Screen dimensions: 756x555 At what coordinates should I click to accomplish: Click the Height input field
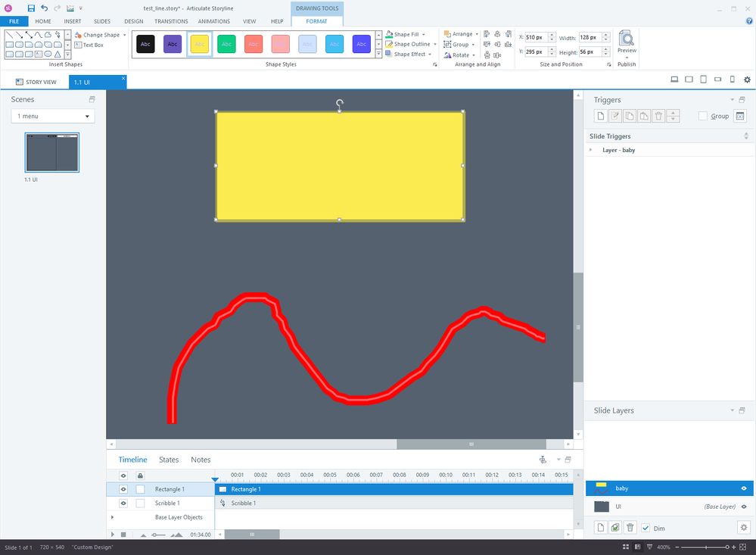click(x=590, y=51)
